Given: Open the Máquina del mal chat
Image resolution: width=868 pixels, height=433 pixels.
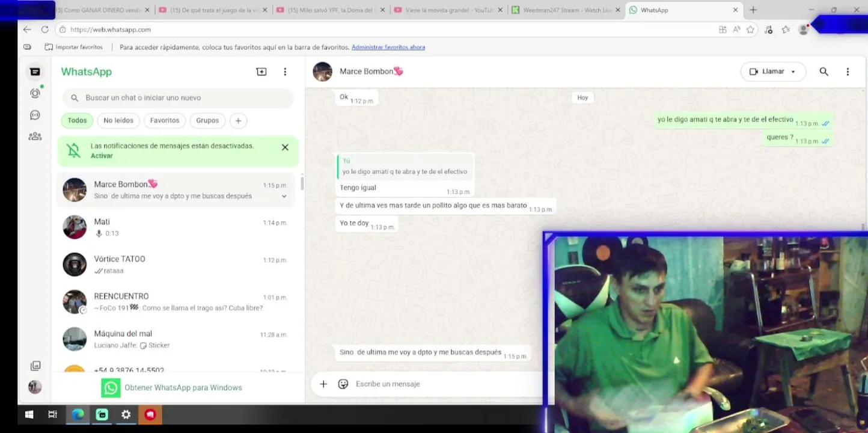Looking at the screenshot, I should click(177, 339).
